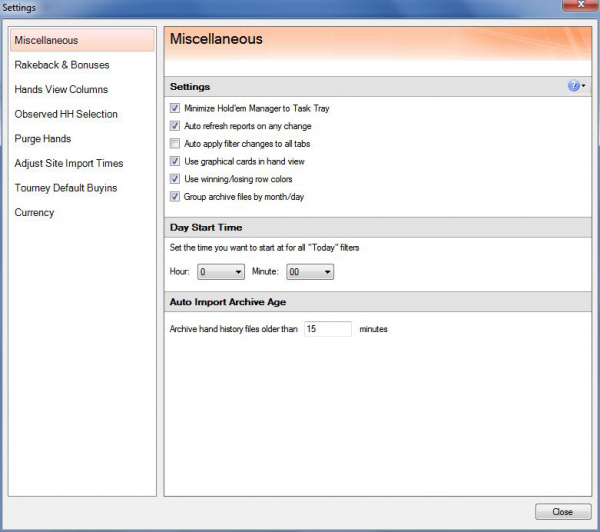Image resolution: width=600 pixels, height=532 pixels.
Task: Select Observed HH Selection category
Action: (x=66, y=114)
